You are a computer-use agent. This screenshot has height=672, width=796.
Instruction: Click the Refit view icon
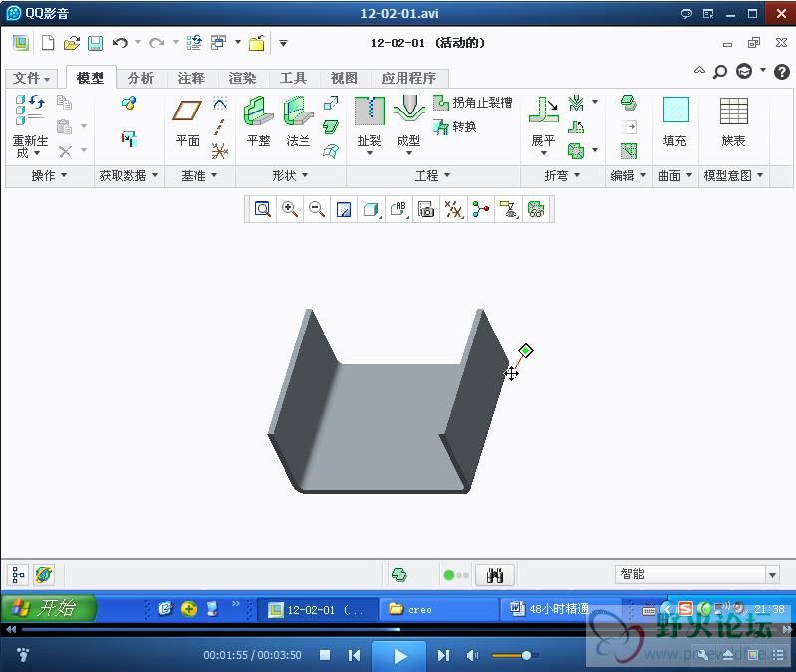(x=262, y=209)
